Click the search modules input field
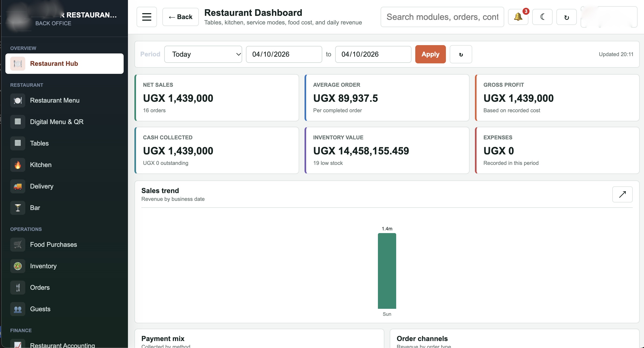644x348 pixels. point(442,17)
